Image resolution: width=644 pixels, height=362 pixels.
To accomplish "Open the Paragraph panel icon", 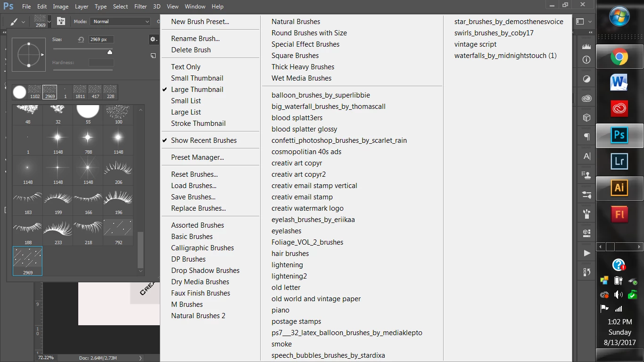I will coord(586,137).
